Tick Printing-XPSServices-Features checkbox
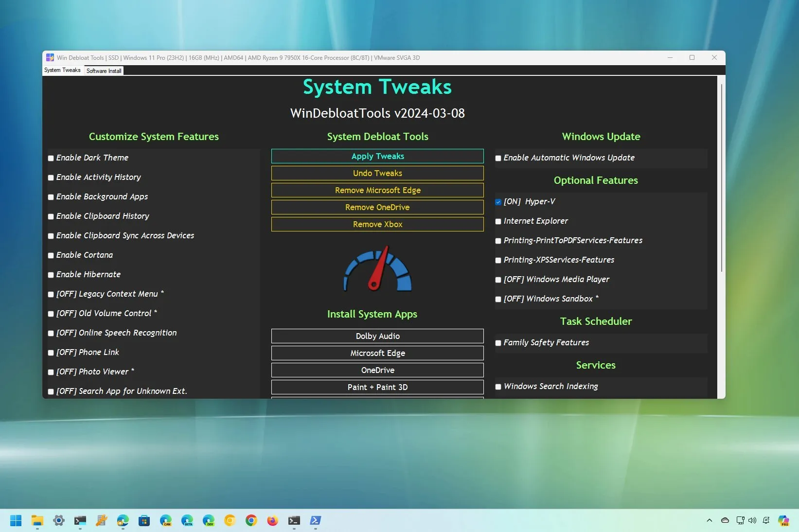 [x=498, y=260]
